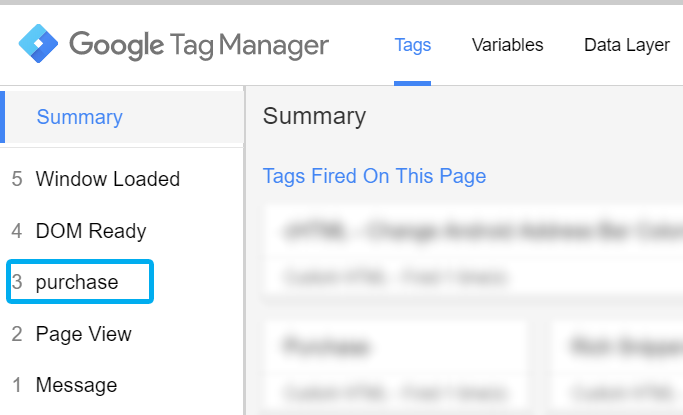Select Summary in the left sidebar
The image size is (683, 415).
click(79, 117)
